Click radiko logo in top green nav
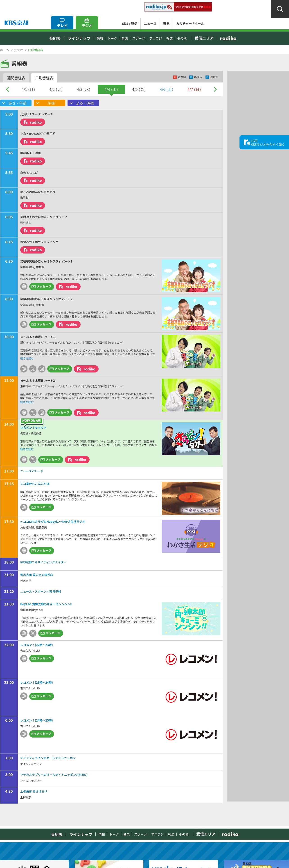The height and width of the screenshot is (868, 289). pyautogui.click(x=228, y=38)
